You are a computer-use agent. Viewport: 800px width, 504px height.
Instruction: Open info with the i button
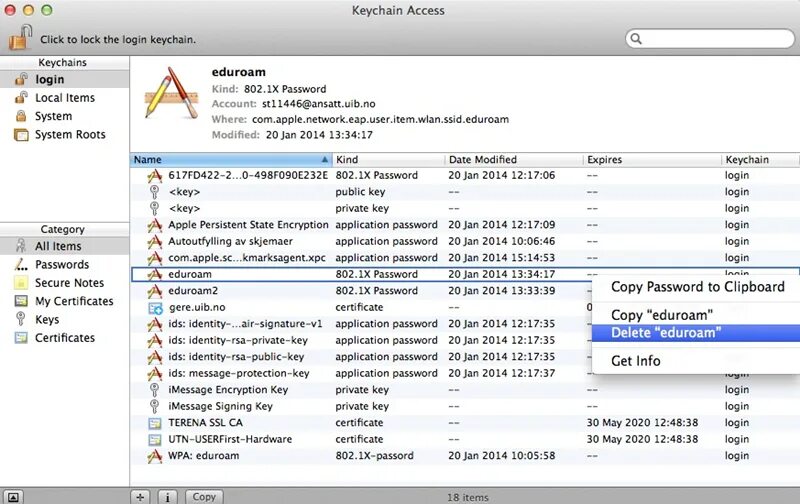click(167, 497)
